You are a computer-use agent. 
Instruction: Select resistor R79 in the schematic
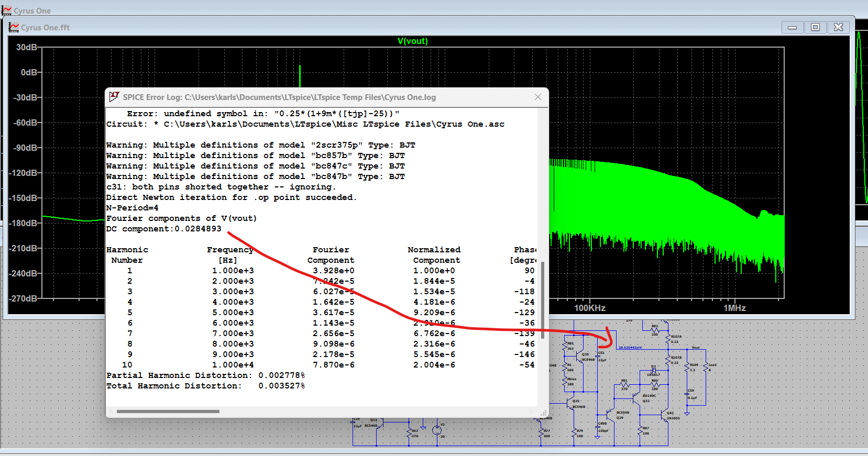click(574, 432)
